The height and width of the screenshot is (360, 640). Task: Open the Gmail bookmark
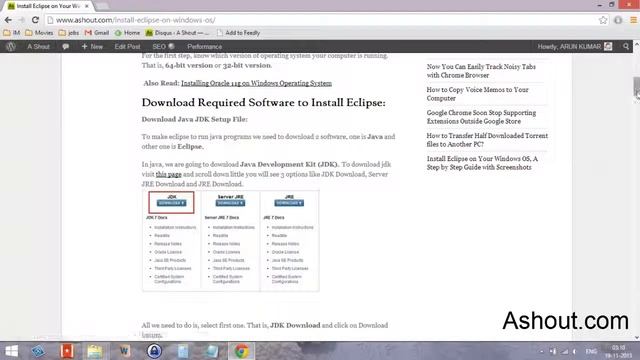click(x=97, y=33)
